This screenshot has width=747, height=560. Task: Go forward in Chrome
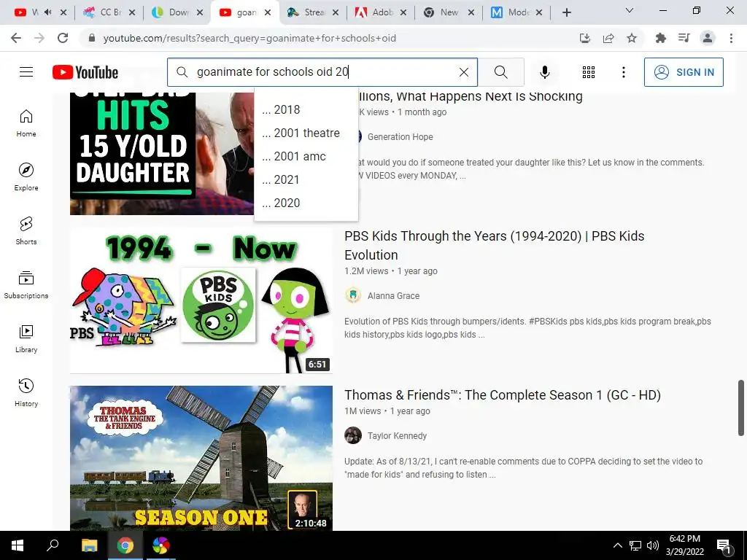[x=39, y=38]
